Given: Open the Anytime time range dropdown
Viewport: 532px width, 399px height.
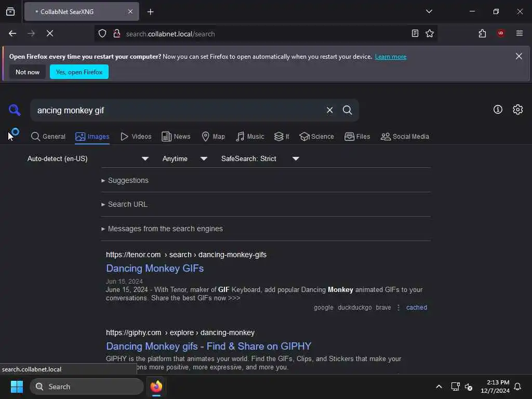Looking at the screenshot, I should click(x=184, y=159).
